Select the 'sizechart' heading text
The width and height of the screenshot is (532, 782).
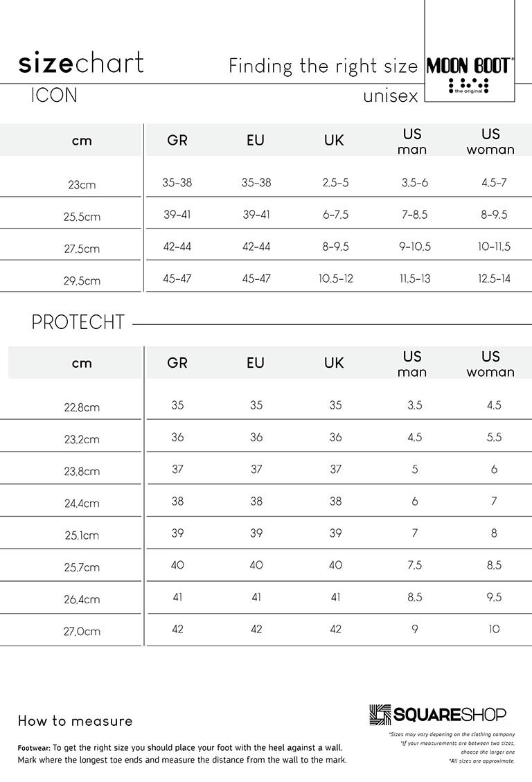(x=81, y=63)
